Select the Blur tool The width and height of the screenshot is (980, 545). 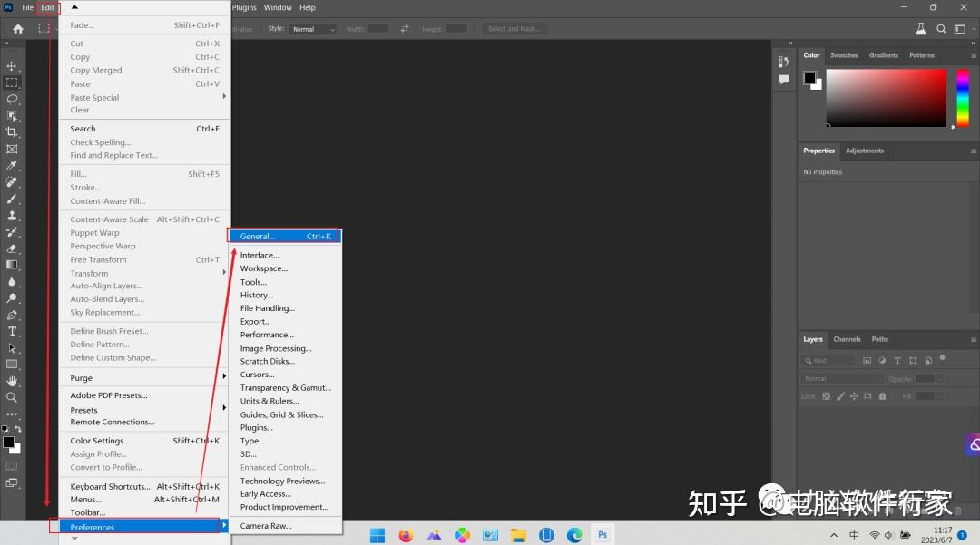click(12, 281)
